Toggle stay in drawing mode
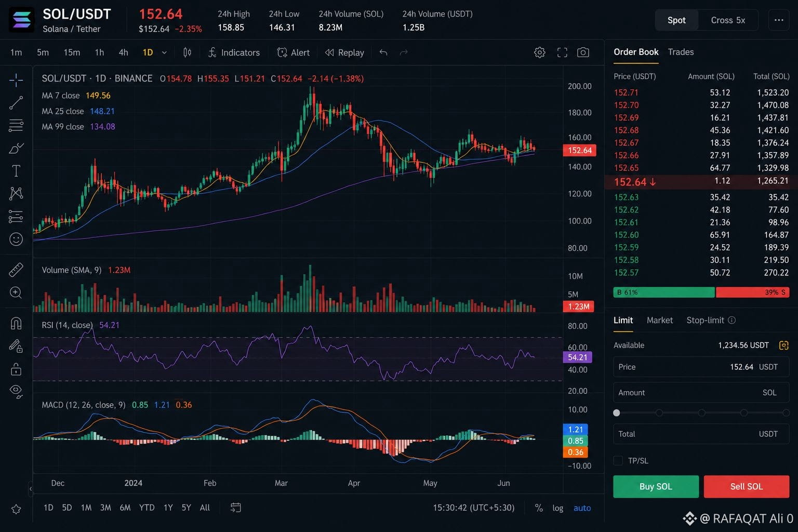This screenshot has width=798, height=532. click(16, 346)
